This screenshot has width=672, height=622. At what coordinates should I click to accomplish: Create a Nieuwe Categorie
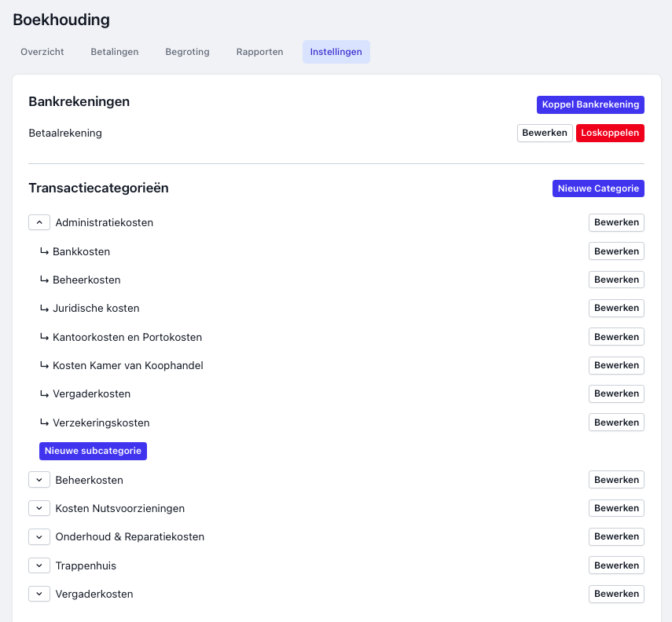[598, 188]
